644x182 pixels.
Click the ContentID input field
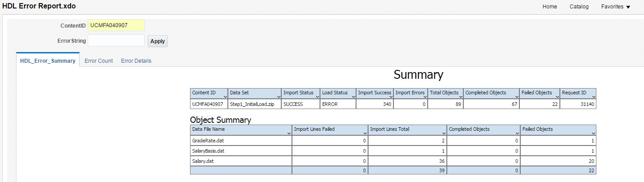(x=116, y=25)
